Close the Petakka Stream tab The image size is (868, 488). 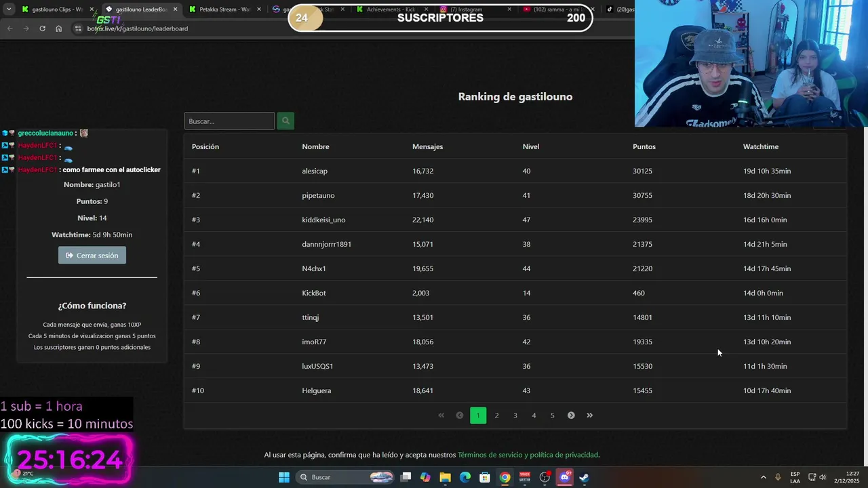(x=259, y=9)
